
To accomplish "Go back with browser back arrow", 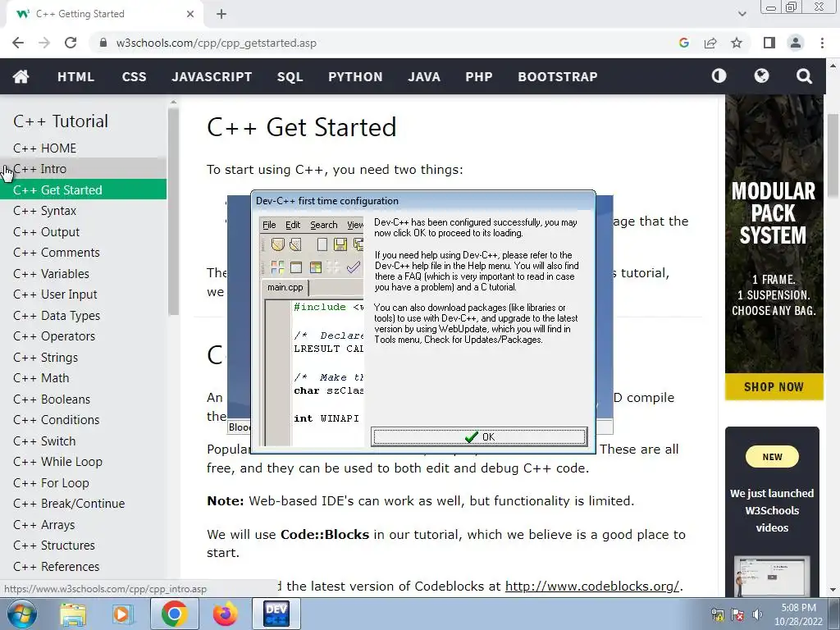I will point(18,43).
